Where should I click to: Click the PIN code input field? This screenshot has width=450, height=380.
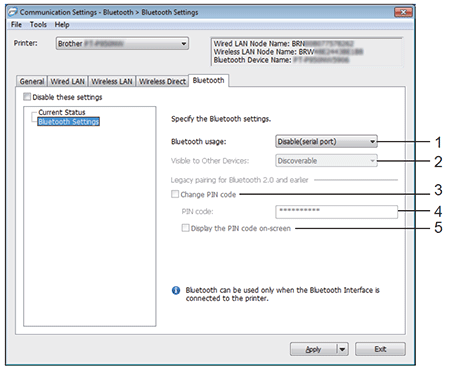point(336,212)
